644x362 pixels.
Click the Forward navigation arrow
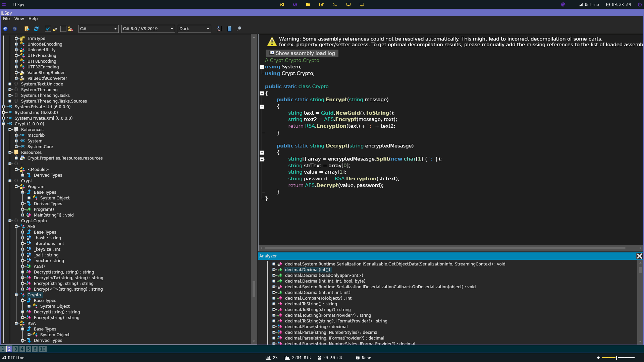(14, 29)
